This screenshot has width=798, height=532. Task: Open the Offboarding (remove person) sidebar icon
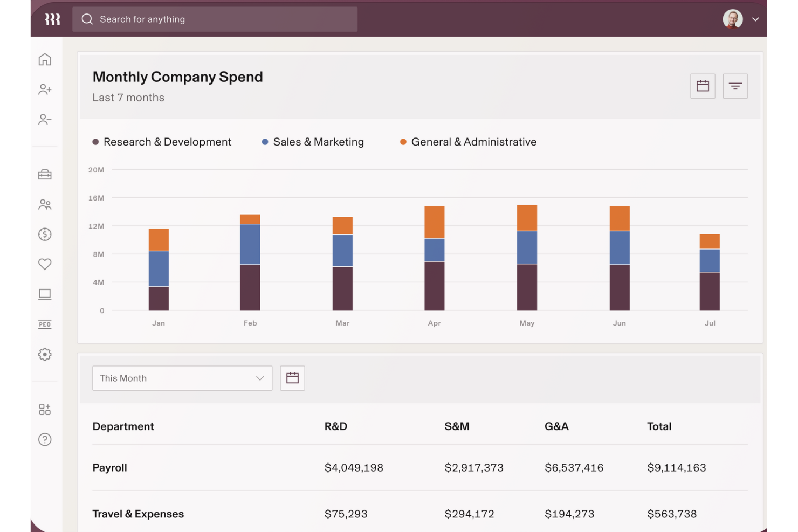[45, 119]
